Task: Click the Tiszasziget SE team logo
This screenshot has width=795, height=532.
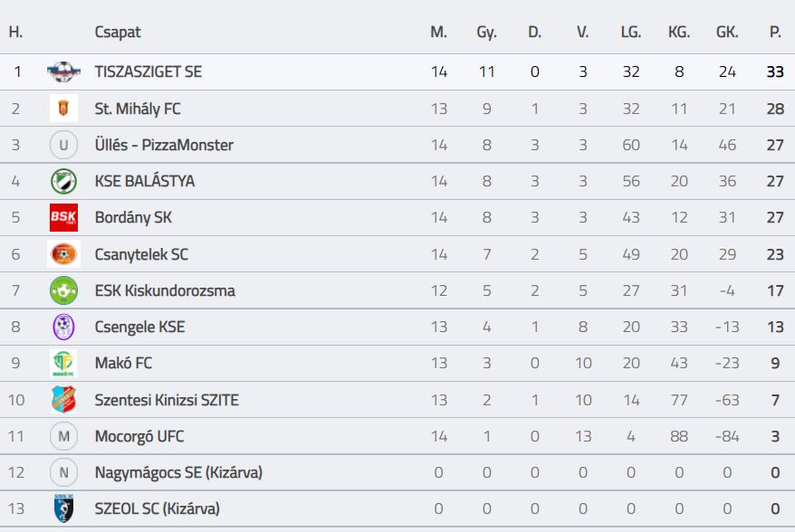Action: pyautogui.click(x=63, y=72)
